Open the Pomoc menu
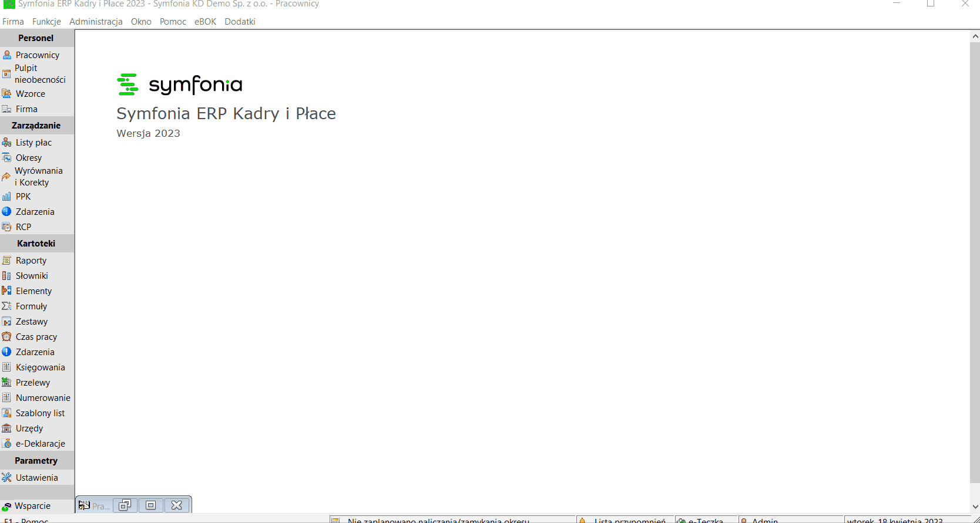 [x=173, y=22]
